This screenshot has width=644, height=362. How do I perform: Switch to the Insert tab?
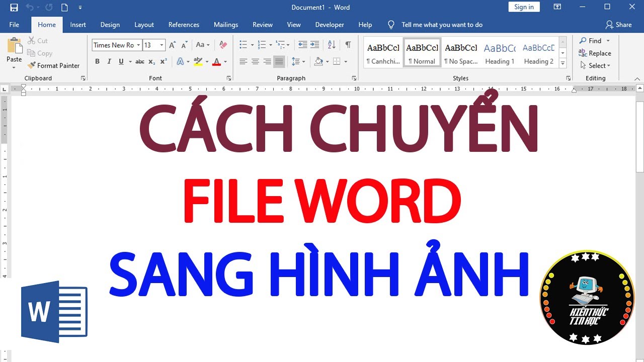pos(78,25)
